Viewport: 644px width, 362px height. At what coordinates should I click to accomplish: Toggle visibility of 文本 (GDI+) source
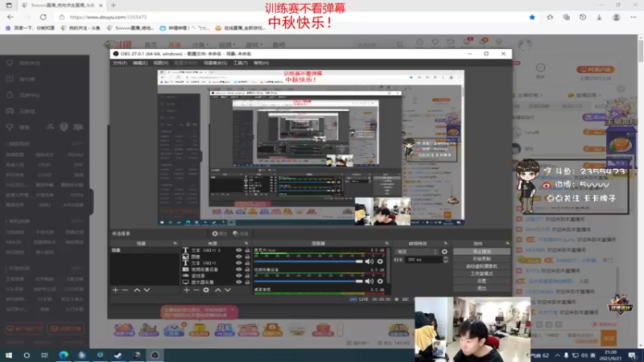238,263
